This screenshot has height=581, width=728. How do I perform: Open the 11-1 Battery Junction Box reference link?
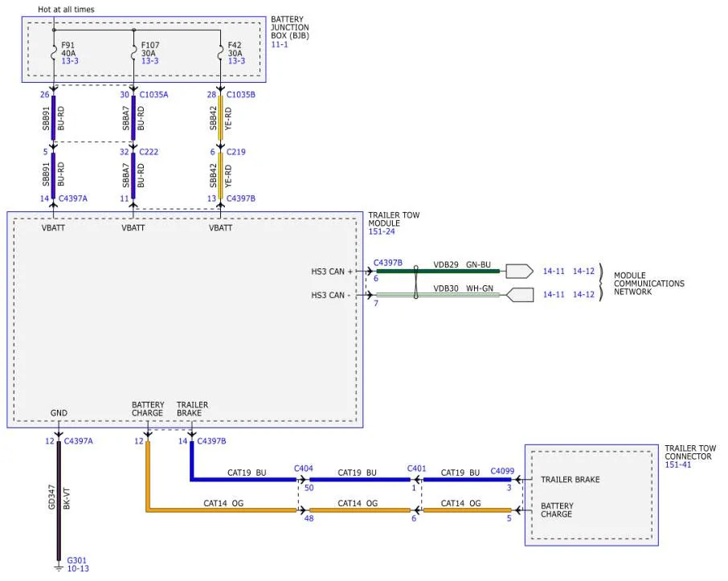280,44
